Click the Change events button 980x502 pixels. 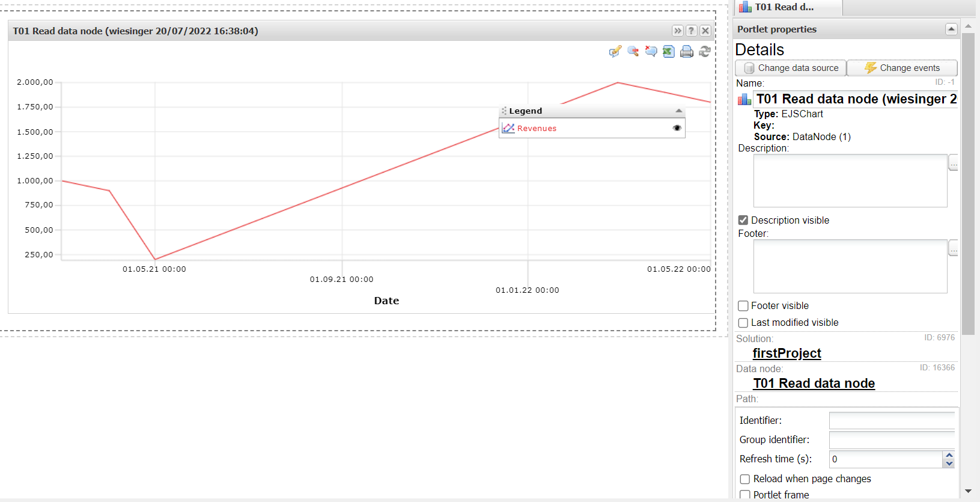[902, 68]
